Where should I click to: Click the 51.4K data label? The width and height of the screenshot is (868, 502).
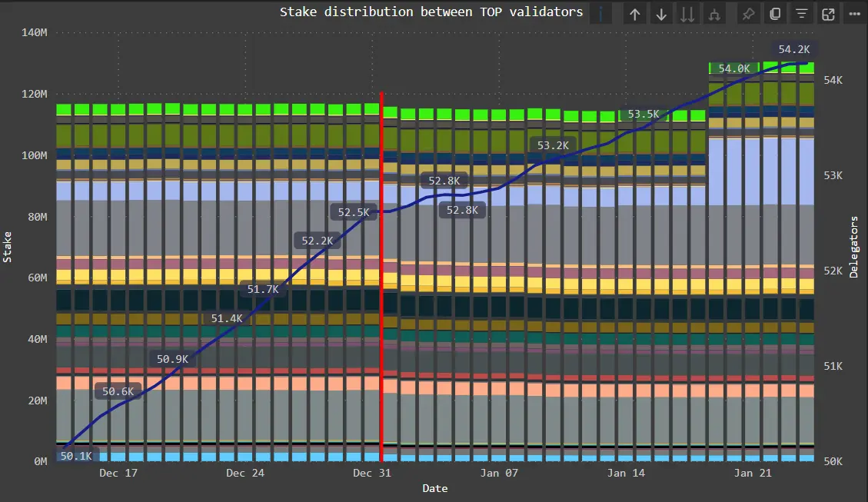pyautogui.click(x=226, y=318)
